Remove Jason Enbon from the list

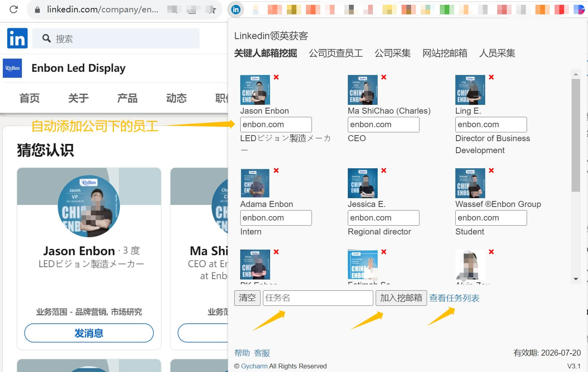point(276,77)
